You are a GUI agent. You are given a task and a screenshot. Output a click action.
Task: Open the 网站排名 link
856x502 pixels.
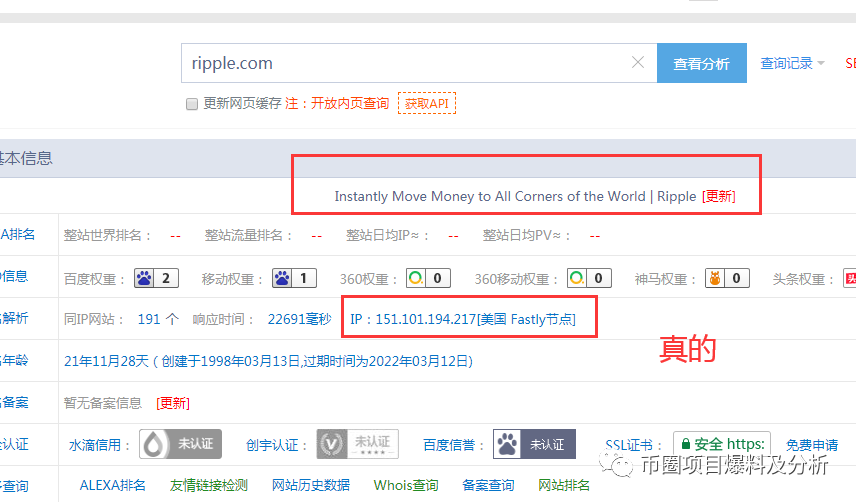tap(564, 485)
